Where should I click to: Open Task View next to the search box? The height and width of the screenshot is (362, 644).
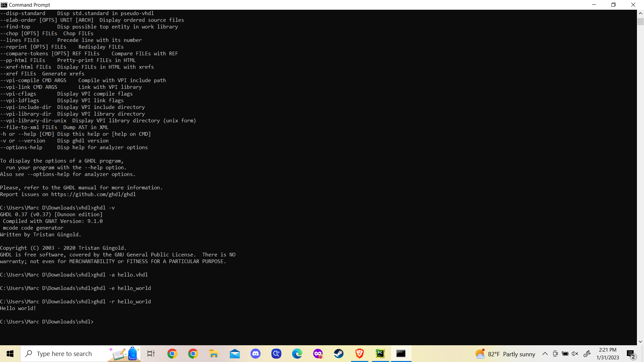(151, 354)
